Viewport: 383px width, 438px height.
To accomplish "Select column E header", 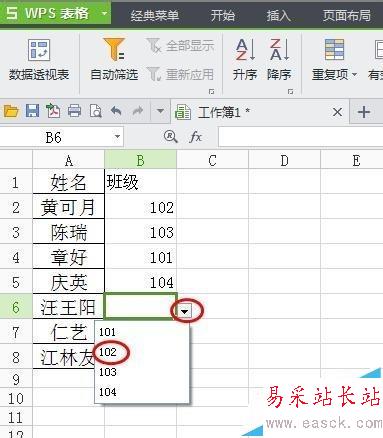I will [x=352, y=160].
